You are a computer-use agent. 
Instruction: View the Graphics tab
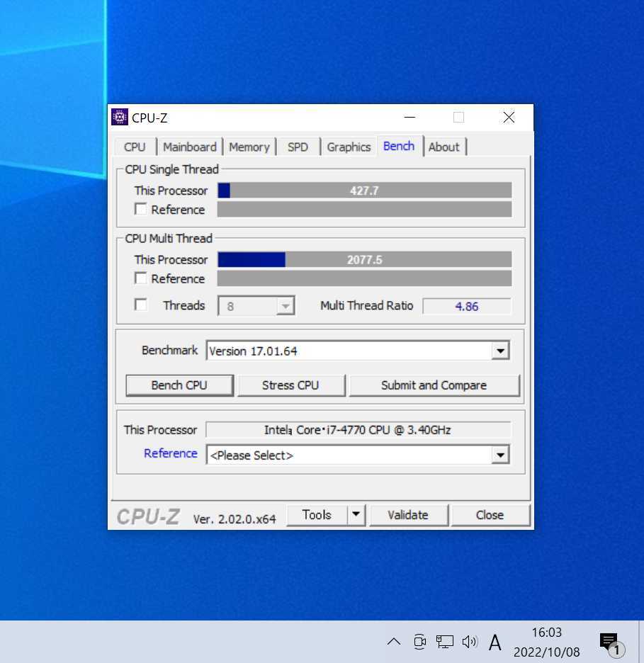(x=349, y=147)
